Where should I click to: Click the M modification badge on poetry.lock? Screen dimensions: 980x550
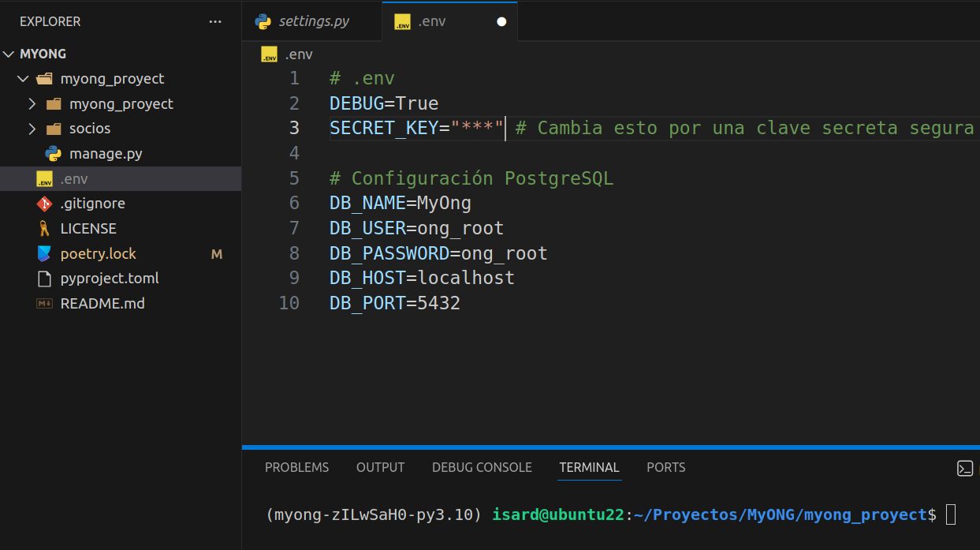217,253
